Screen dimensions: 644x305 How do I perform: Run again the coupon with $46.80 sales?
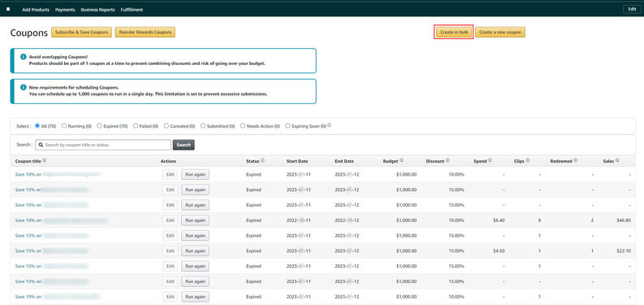[195, 220]
